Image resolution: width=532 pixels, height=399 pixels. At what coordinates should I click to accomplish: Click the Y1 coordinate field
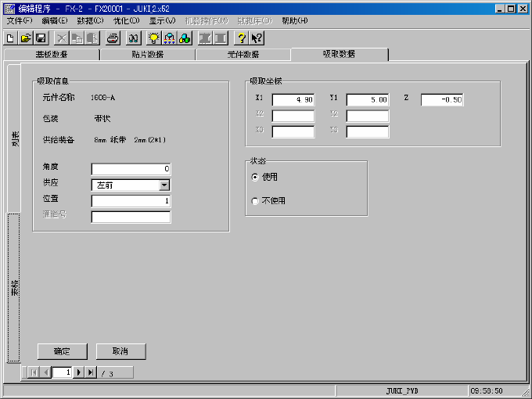(x=368, y=100)
